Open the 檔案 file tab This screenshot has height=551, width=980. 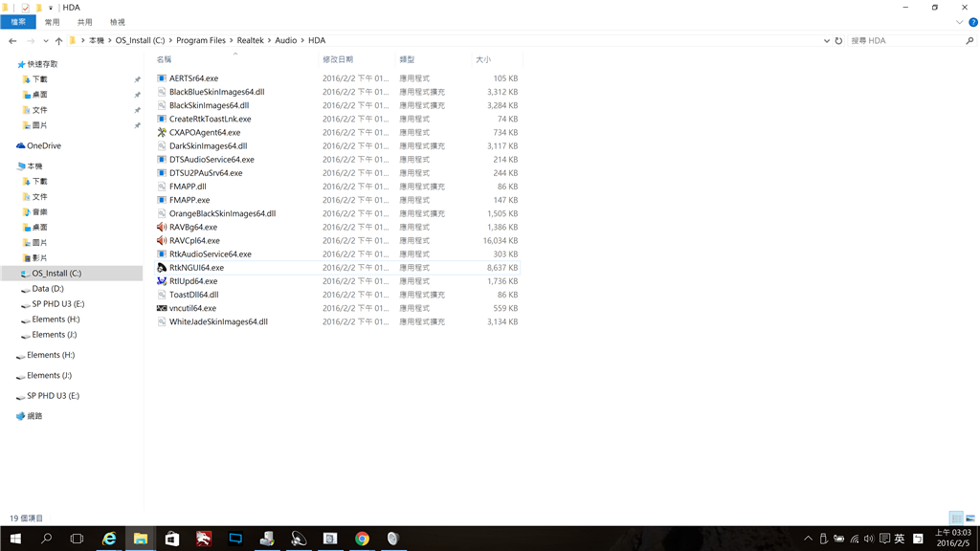click(18, 23)
